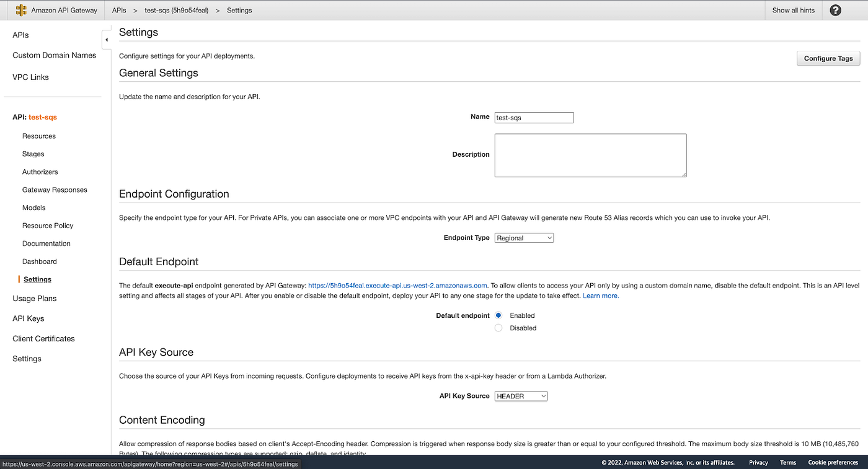868x469 pixels.
Task: Select the Enabled default endpoint radio button
Action: [x=498, y=315]
